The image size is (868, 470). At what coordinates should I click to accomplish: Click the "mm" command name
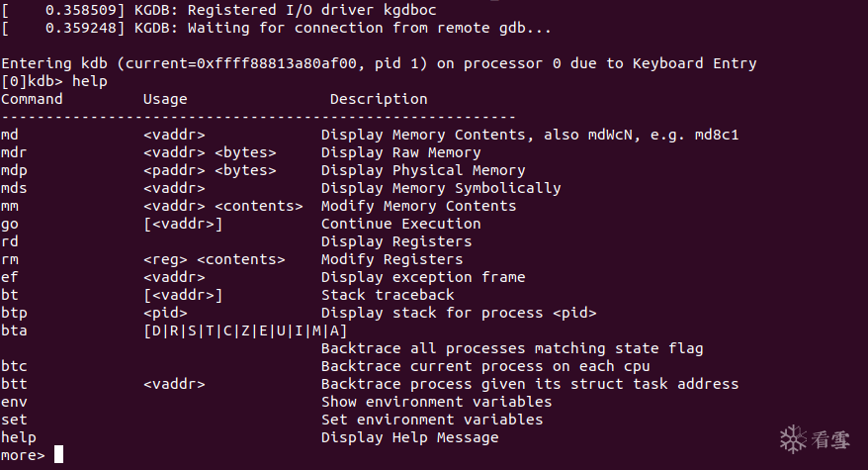point(10,206)
